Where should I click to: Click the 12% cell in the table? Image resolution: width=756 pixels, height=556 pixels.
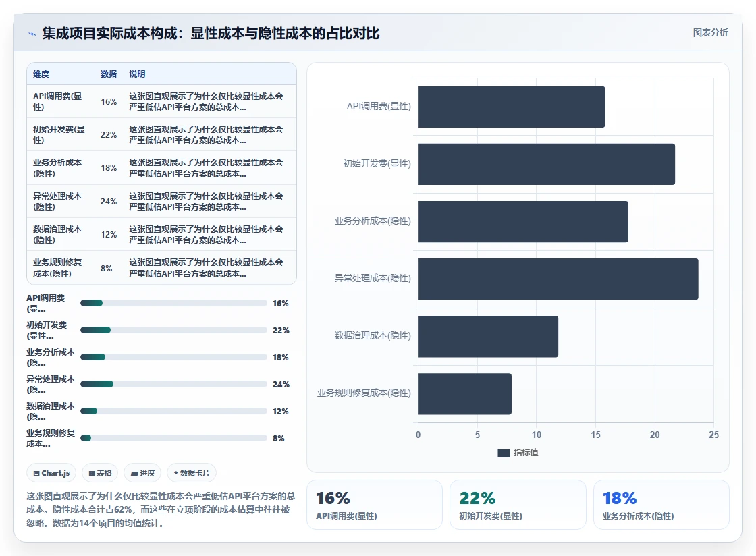coord(109,235)
